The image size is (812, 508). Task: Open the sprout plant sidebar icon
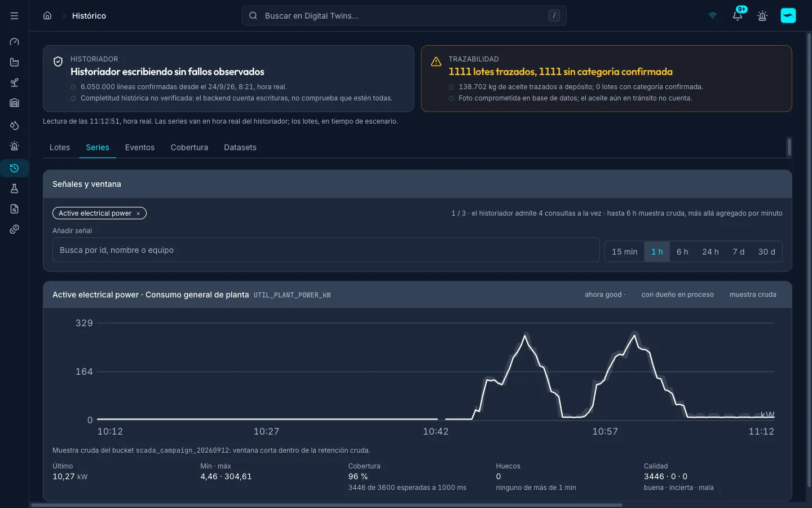[x=15, y=82]
